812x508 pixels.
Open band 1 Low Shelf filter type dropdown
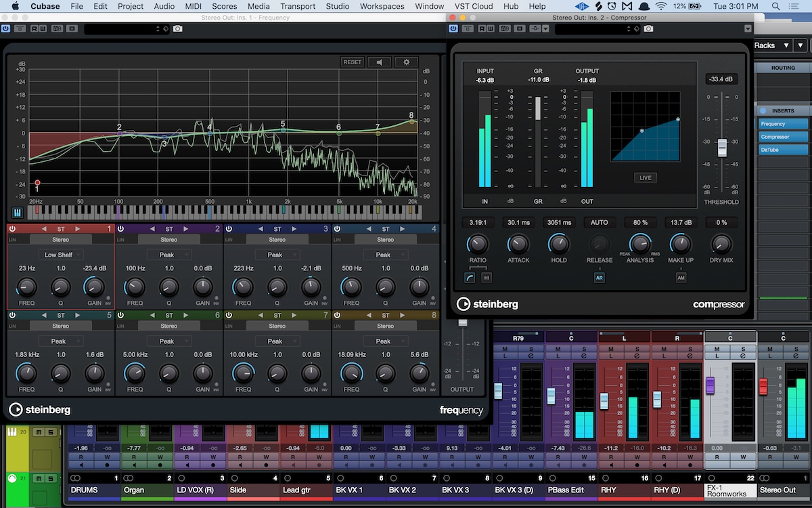(x=61, y=255)
